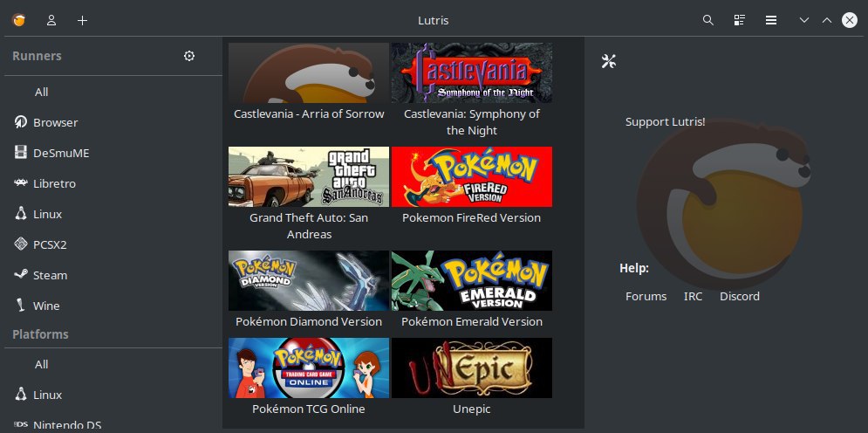The width and height of the screenshot is (868, 433).
Task: Select Pokémon TCG Online banner
Action: click(x=309, y=368)
